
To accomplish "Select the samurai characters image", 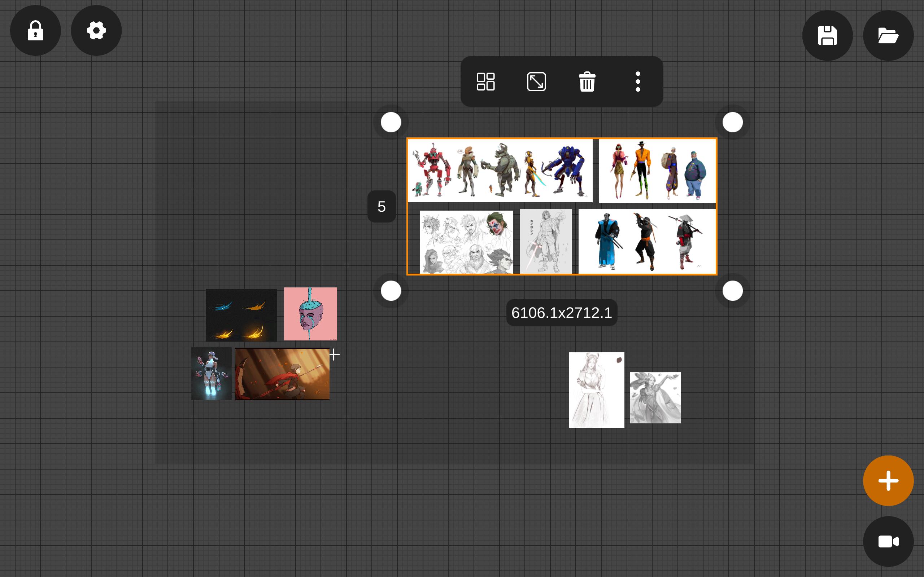I will (647, 241).
